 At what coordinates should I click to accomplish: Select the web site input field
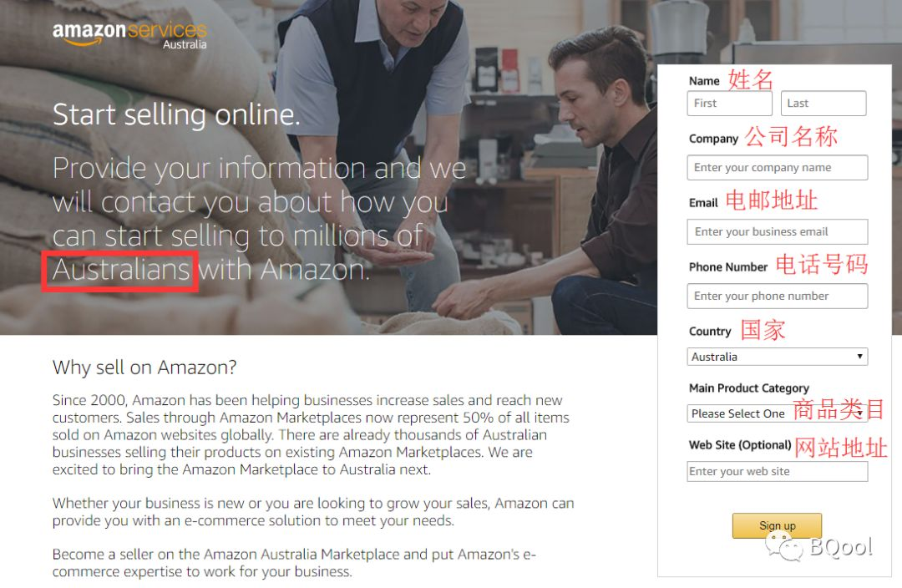click(x=778, y=471)
